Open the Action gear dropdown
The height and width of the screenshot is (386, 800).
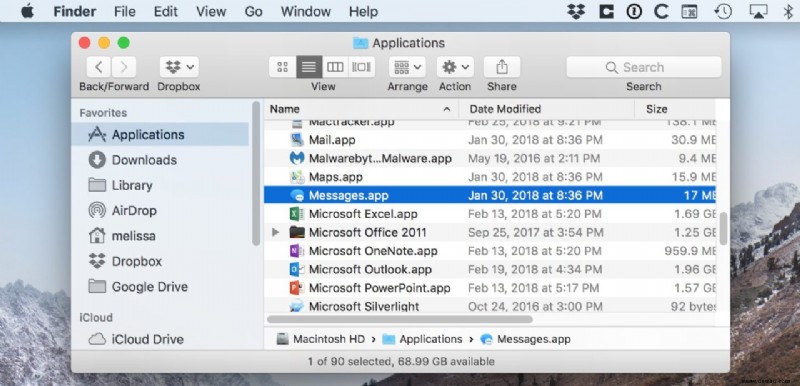(x=455, y=67)
